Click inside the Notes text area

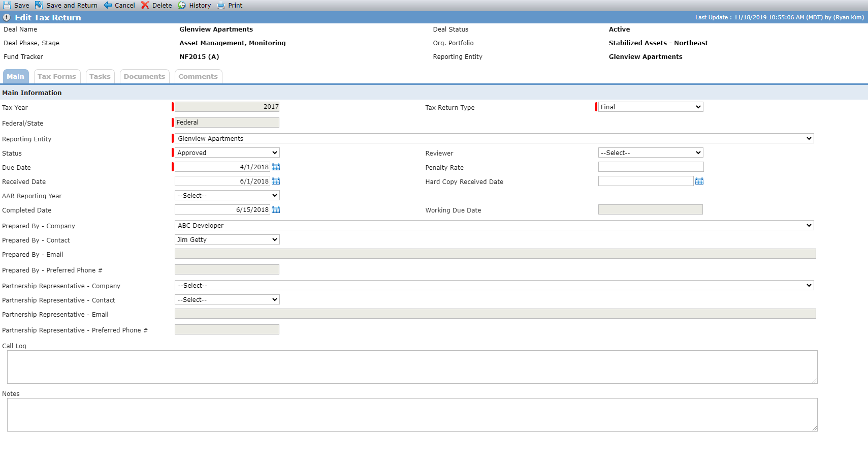tap(412, 415)
